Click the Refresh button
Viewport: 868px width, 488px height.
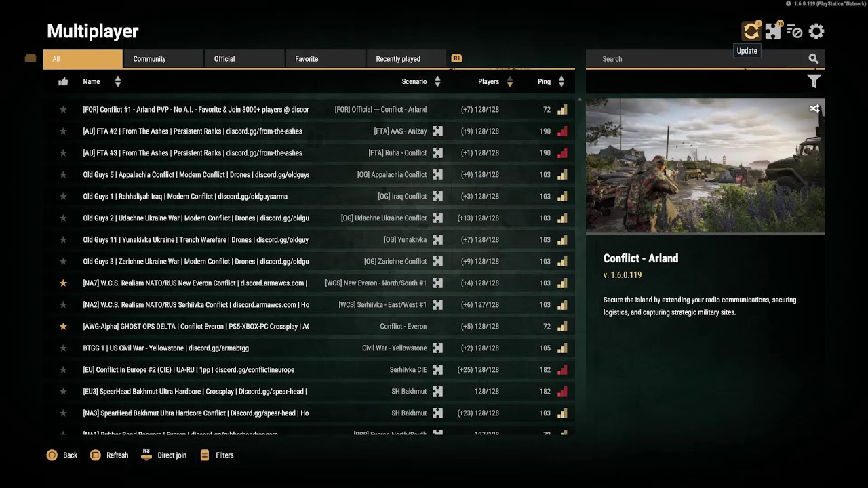click(x=108, y=455)
